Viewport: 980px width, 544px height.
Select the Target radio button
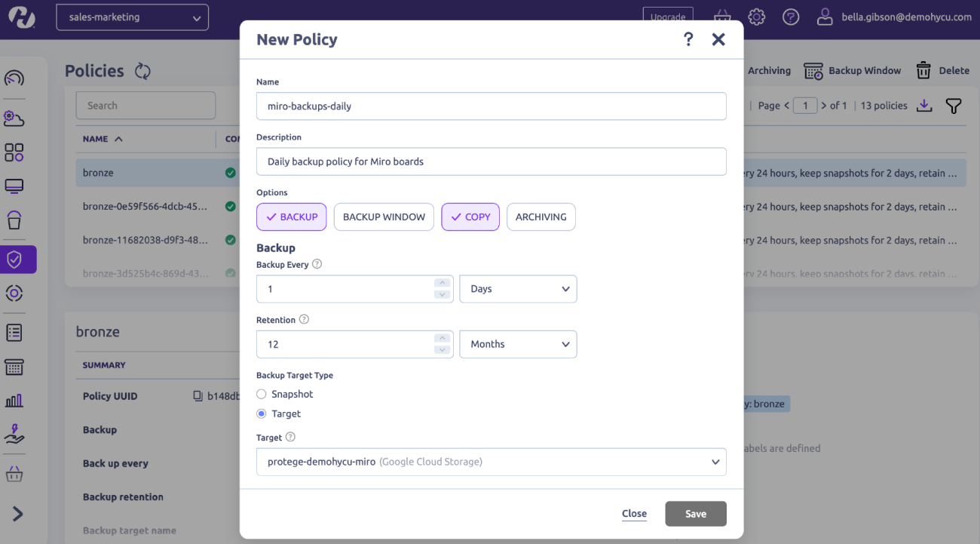click(262, 413)
